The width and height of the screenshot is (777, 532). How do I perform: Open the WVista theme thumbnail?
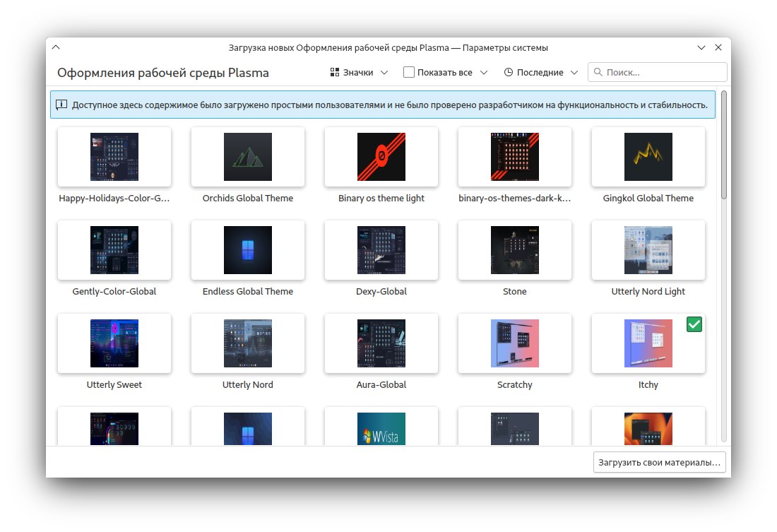[381, 429]
